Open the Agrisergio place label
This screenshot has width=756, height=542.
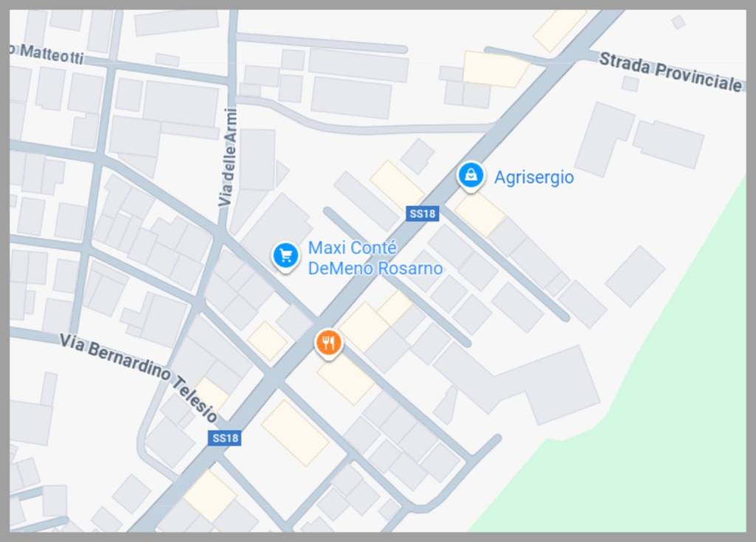point(535,177)
